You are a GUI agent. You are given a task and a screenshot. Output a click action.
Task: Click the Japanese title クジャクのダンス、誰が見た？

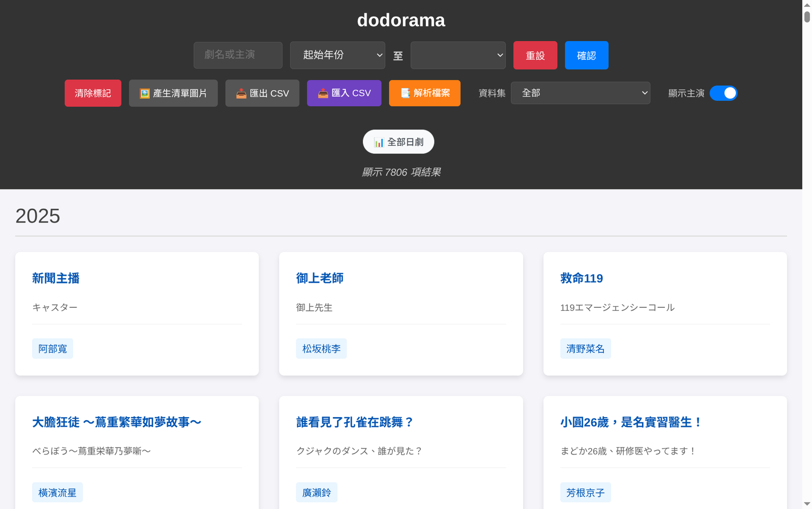click(x=359, y=451)
